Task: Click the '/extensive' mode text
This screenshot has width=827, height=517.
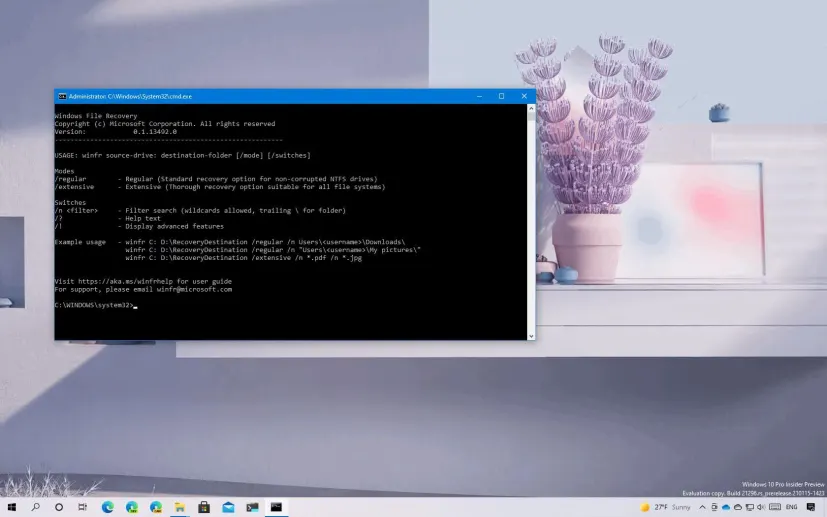Action: click(x=74, y=187)
